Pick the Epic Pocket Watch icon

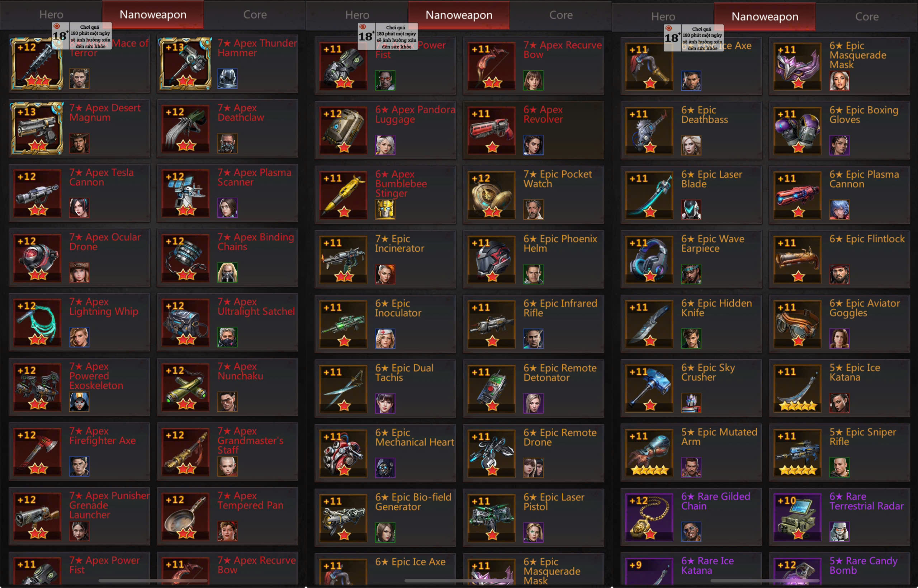pos(492,195)
